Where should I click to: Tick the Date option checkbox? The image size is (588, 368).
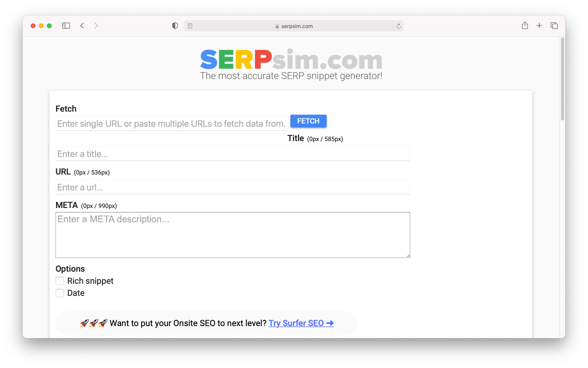(60, 293)
